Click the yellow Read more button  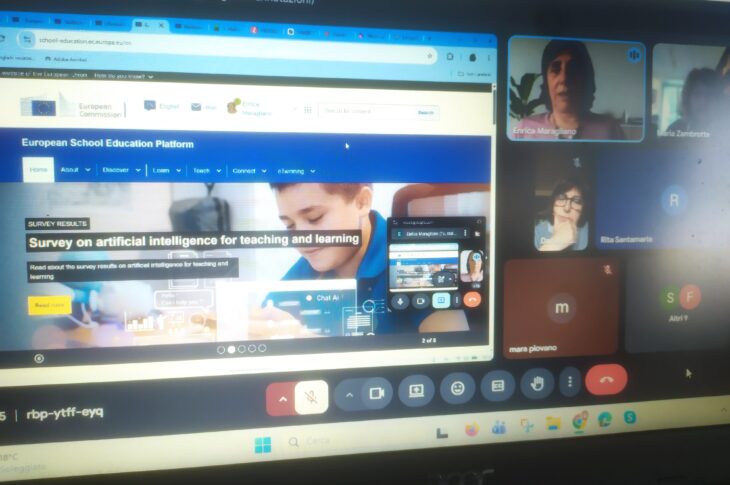49,305
